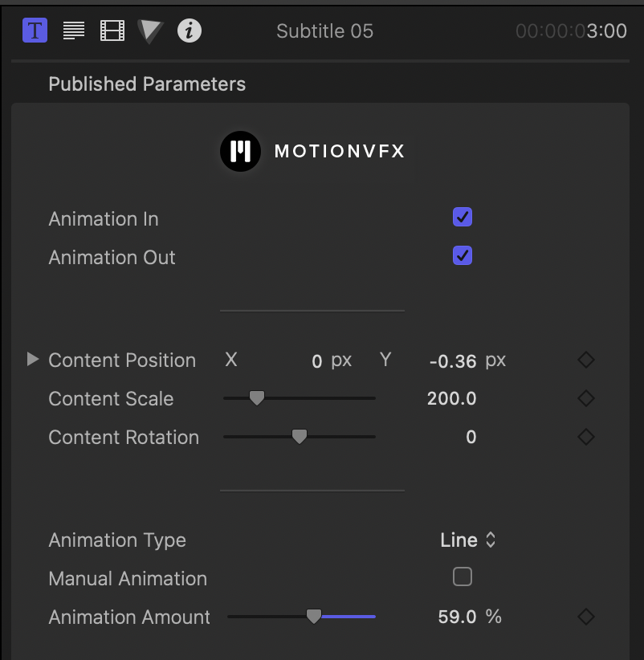644x660 pixels.
Task: Click the Content Scale slider handle
Action: (x=257, y=397)
